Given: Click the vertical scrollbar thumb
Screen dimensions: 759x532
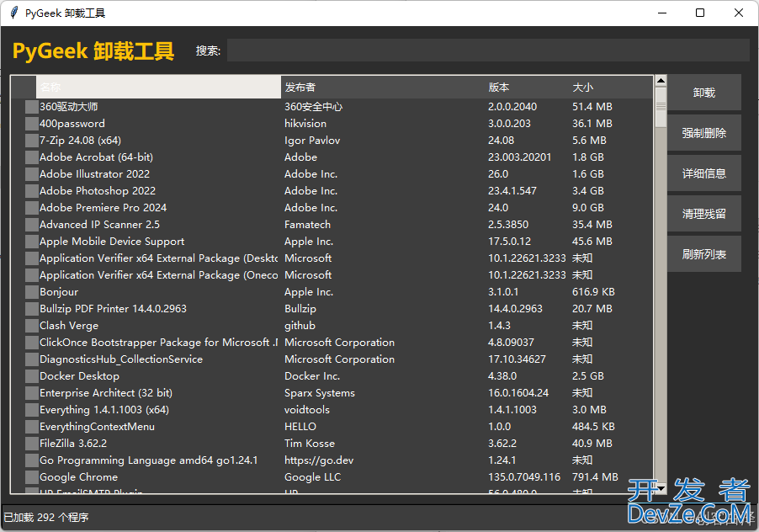Looking at the screenshot, I should tap(661, 107).
